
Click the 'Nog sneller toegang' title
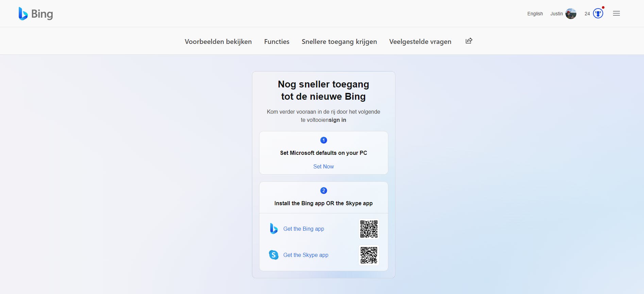click(323, 90)
